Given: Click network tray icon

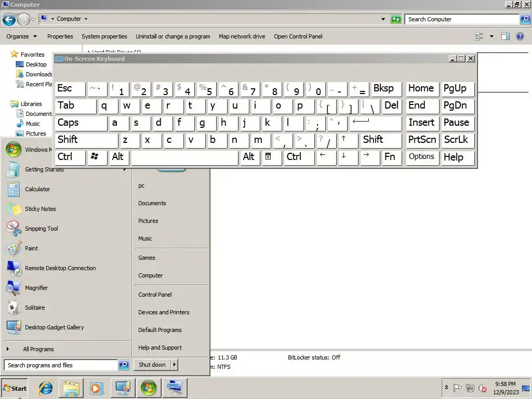Looking at the screenshot, I should pos(470,388).
